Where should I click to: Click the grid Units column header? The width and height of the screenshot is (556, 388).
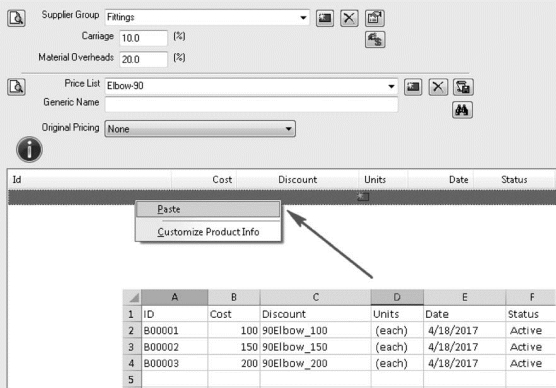tap(383, 179)
